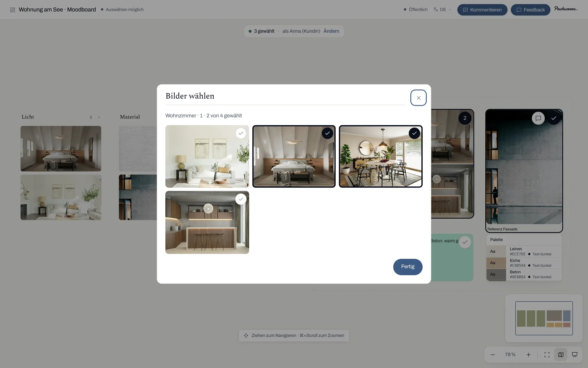
Task: Click the Referenz Fassade caption
Action: pos(502,229)
